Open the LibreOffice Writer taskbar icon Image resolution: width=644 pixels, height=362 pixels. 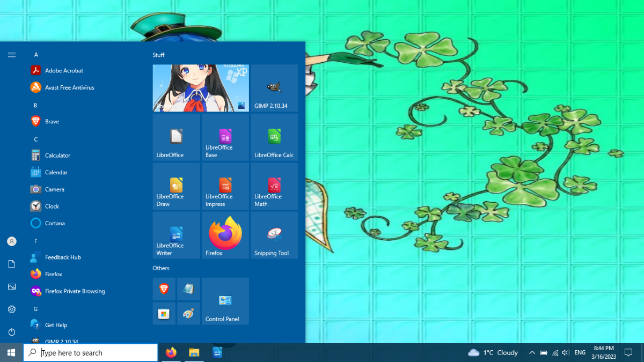click(x=217, y=352)
